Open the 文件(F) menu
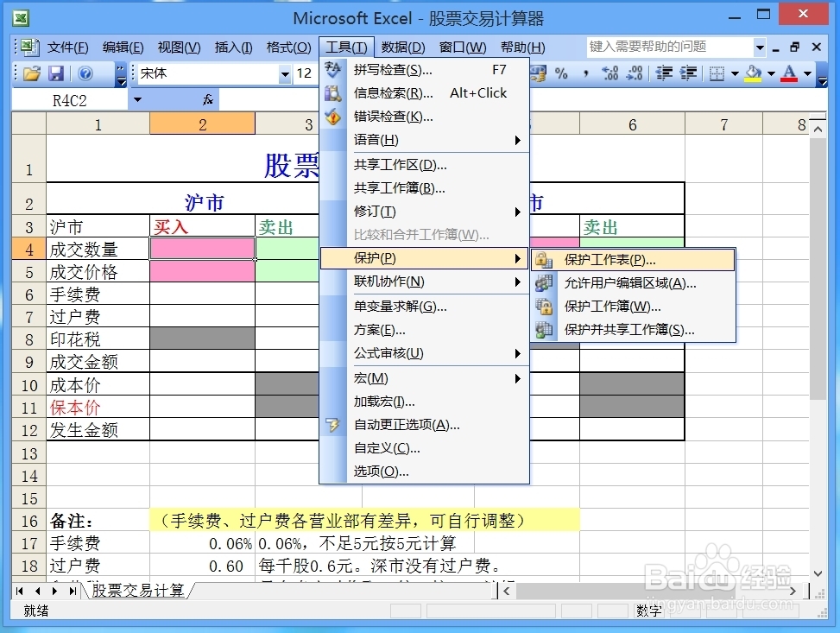Screen dimensions: 840x633 point(68,47)
